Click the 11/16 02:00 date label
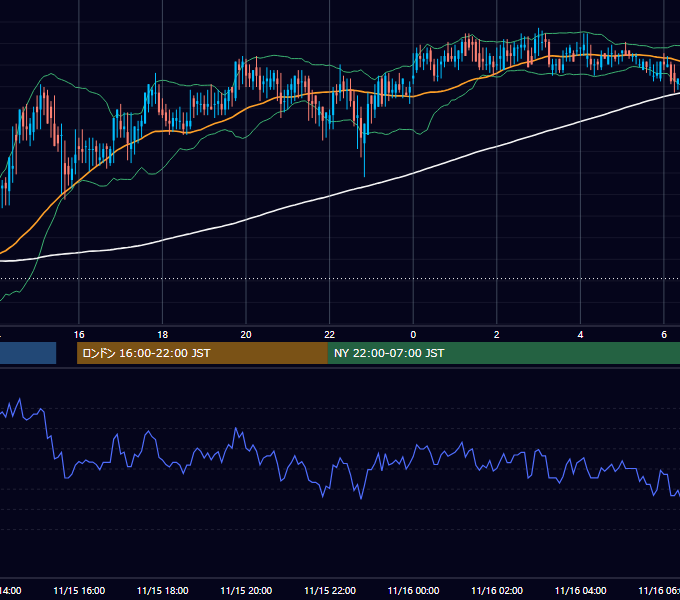680x600 pixels. pyautogui.click(x=497, y=590)
